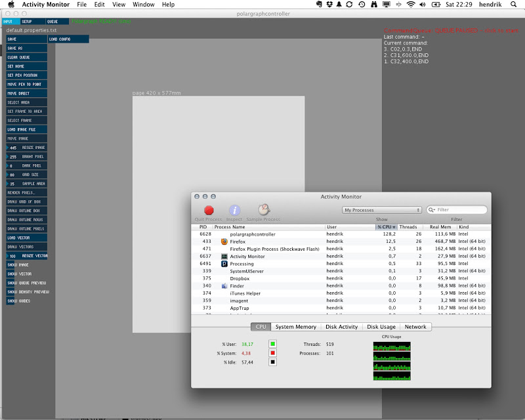Click the Finder icon in process list
This screenshot has height=420, width=525.
[x=224, y=285]
